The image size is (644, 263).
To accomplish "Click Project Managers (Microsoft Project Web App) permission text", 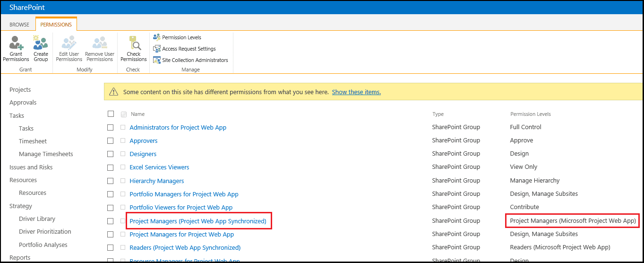I will point(573,220).
